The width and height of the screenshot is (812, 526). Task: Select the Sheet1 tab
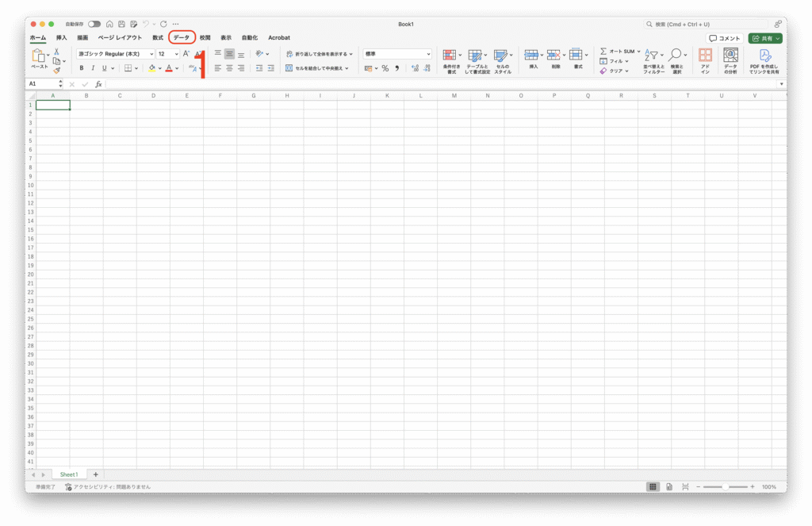coord(69,474)
